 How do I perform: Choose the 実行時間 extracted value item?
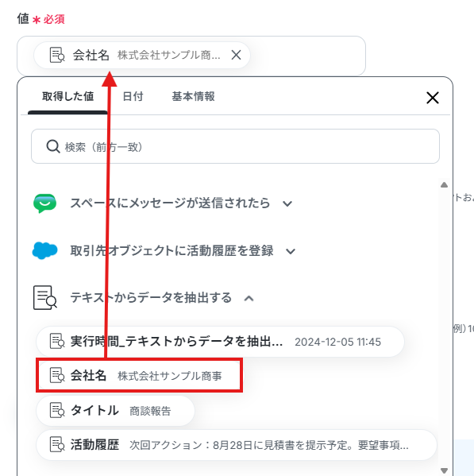(x=220, y=342)
